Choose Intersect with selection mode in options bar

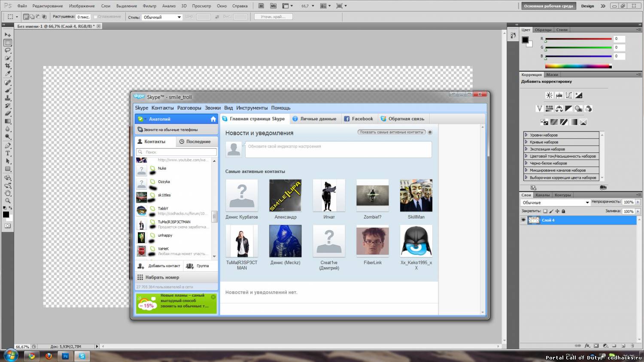coord(44,17)
